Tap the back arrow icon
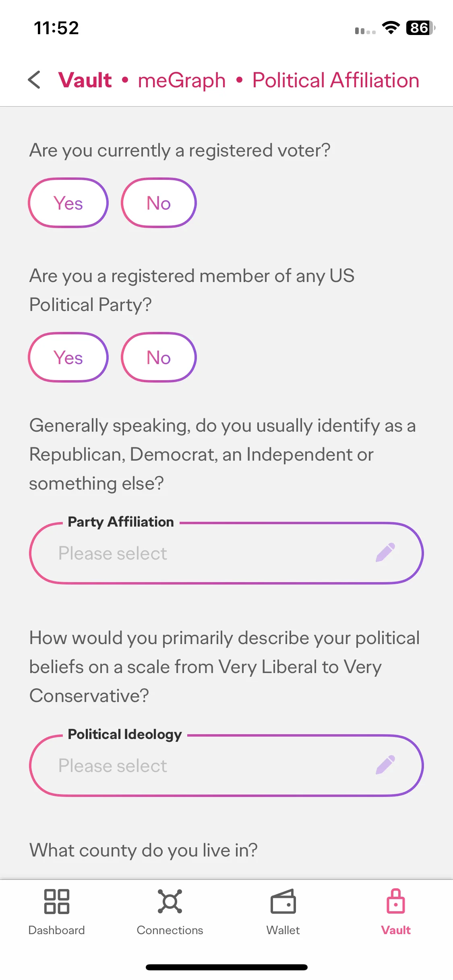Image resolution: width=453 pixels, height=980 pixels. coord(35,80)
